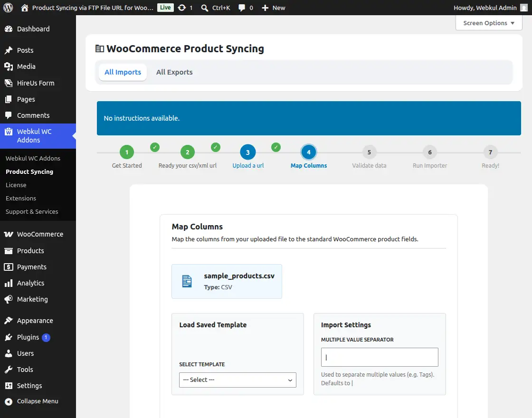This screenshot has width=532, height=418.
Task: Click the Comments icon in sidebar
Action: click(9, 115)
